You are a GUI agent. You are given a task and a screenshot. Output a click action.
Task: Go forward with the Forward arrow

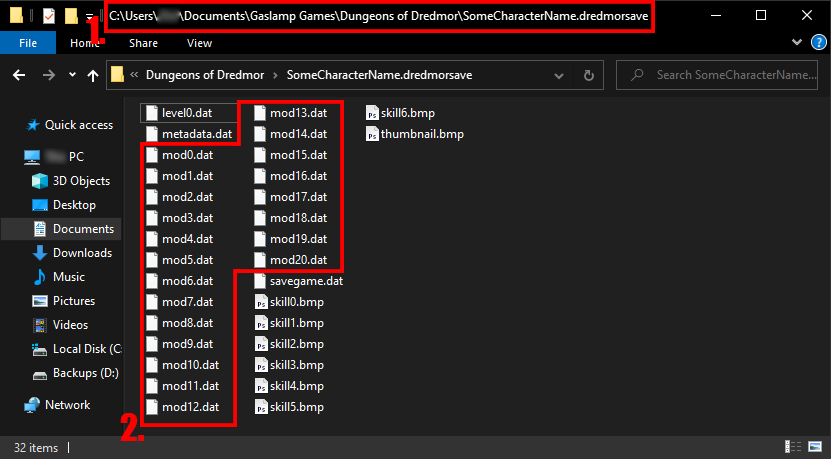pyautogui.click(x=49, y=75)
